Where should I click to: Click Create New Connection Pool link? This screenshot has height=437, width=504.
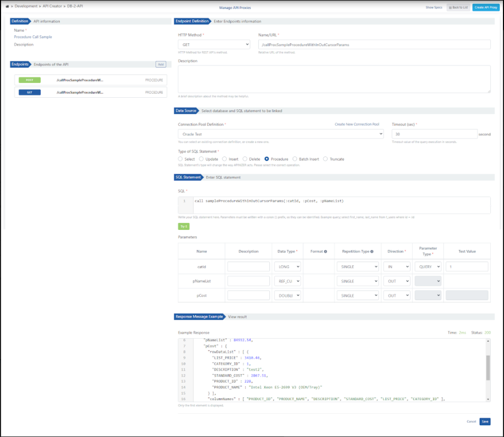tap(357, 124)
